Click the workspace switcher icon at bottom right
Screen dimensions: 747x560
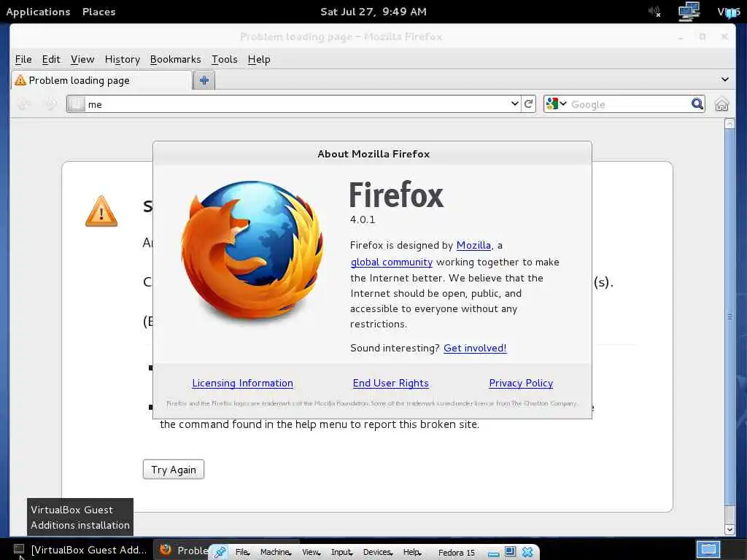pos(708,549)
